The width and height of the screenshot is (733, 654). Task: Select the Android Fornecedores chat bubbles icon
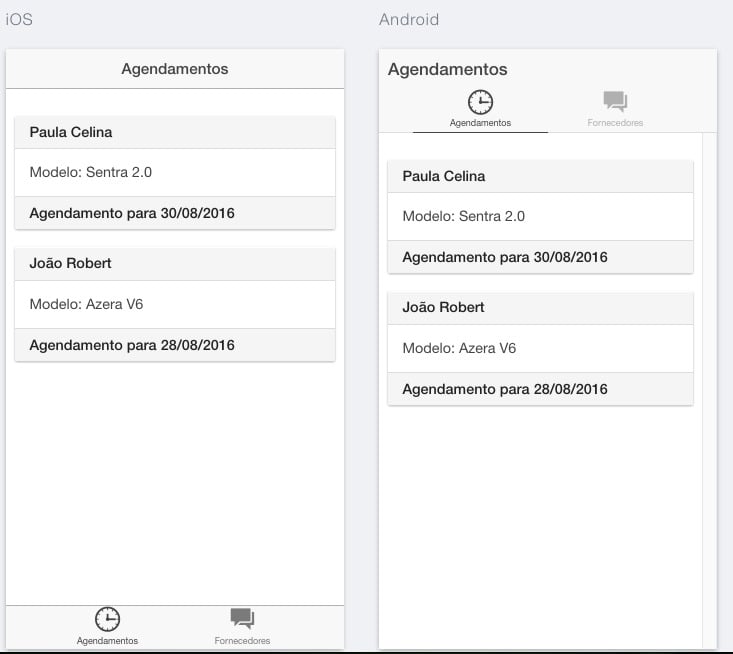[615, 101]
